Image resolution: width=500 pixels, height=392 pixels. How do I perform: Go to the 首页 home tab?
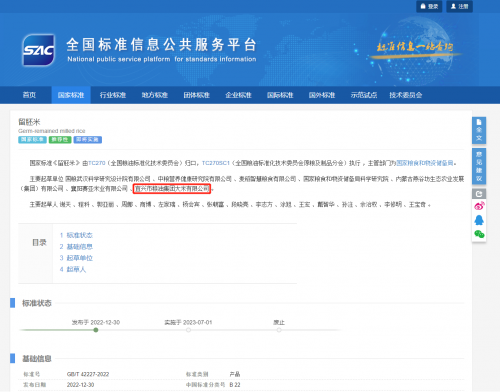pyautogui.click(x=29, y=95)
